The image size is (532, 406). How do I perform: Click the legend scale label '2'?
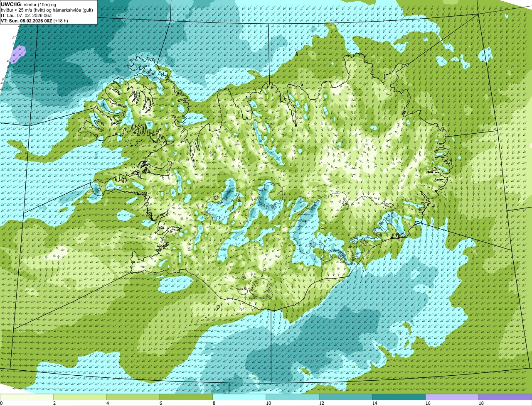click(x=54, y=403)
